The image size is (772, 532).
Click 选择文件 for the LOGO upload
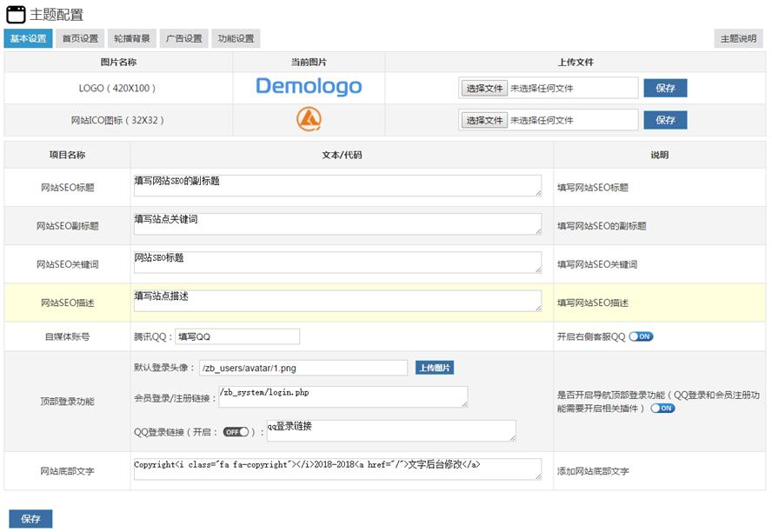pyautogui.click(x=483, y=87)
